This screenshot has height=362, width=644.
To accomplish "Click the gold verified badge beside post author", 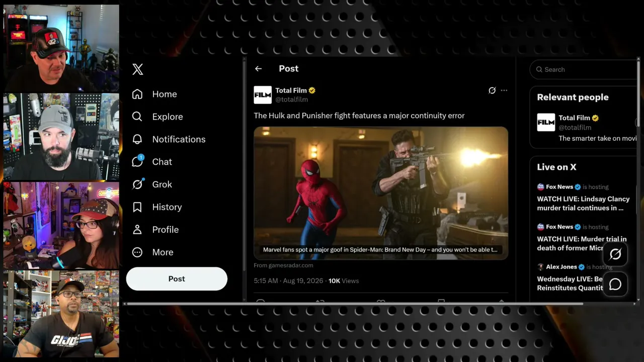I will pos(312,90).
